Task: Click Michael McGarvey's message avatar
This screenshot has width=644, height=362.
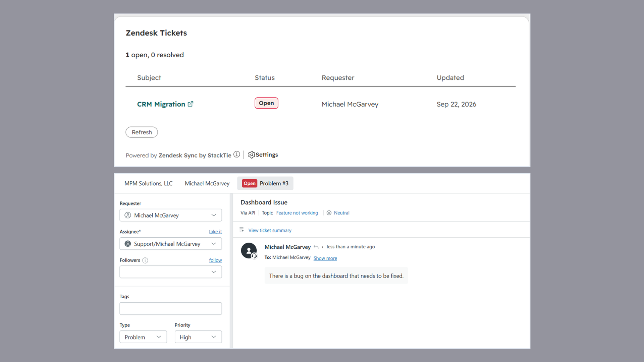Action: (249, 251)
